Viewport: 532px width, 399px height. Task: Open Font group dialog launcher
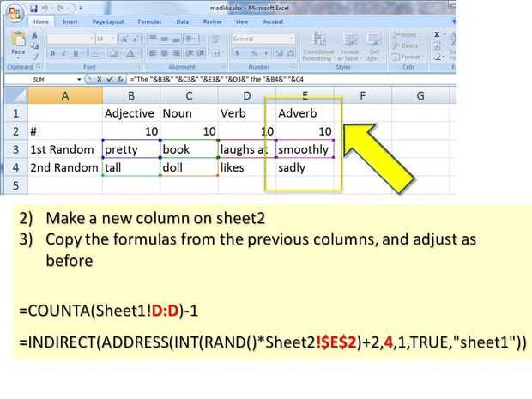[138, 67]
